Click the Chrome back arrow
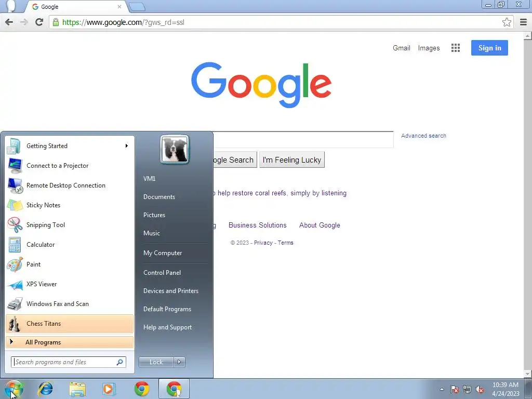This screenshot has width=532, height=399. [x=9, y=22]
